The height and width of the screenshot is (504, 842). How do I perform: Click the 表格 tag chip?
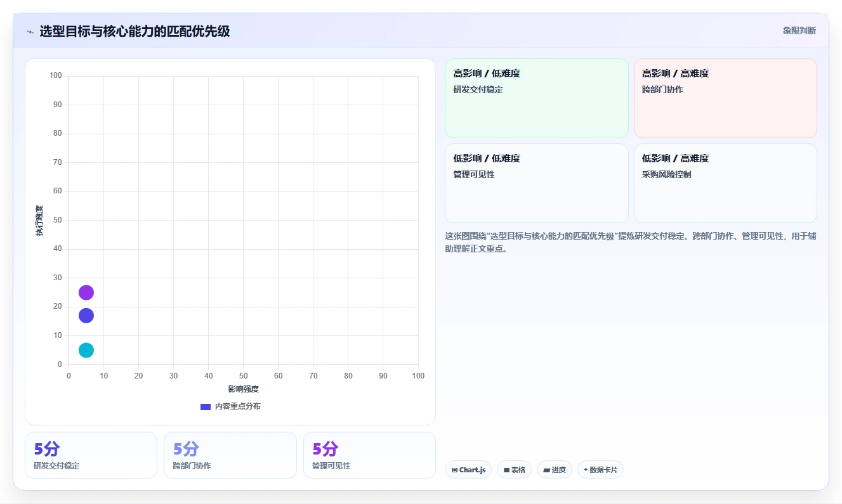pos(514,470)
